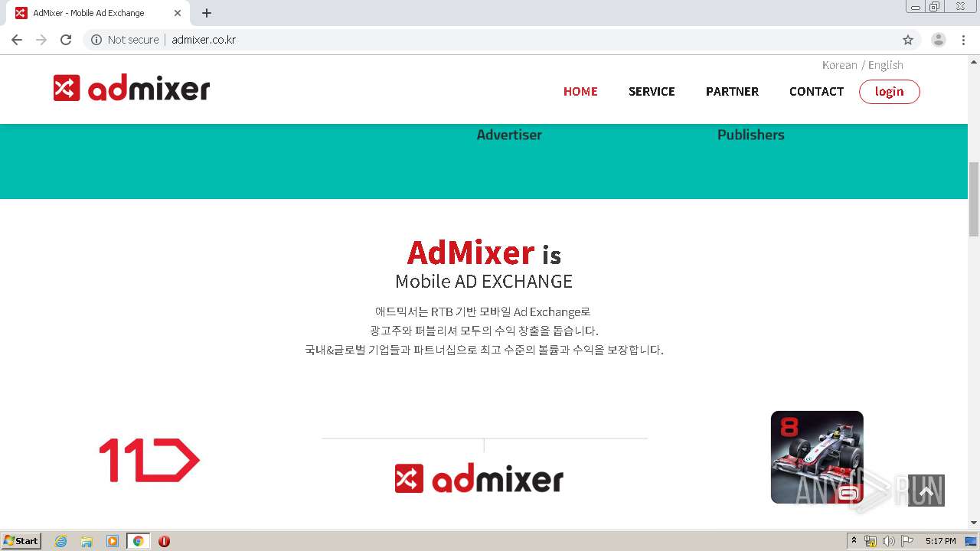980x551 pixels.
Task: Select the Publishers section label
Action: (x=750, y=135)
